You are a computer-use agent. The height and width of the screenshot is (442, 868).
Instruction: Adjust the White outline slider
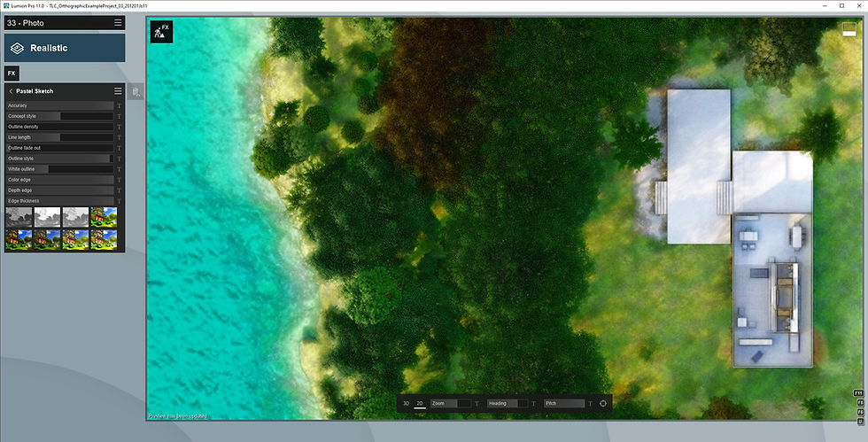[x=60, y=169]
